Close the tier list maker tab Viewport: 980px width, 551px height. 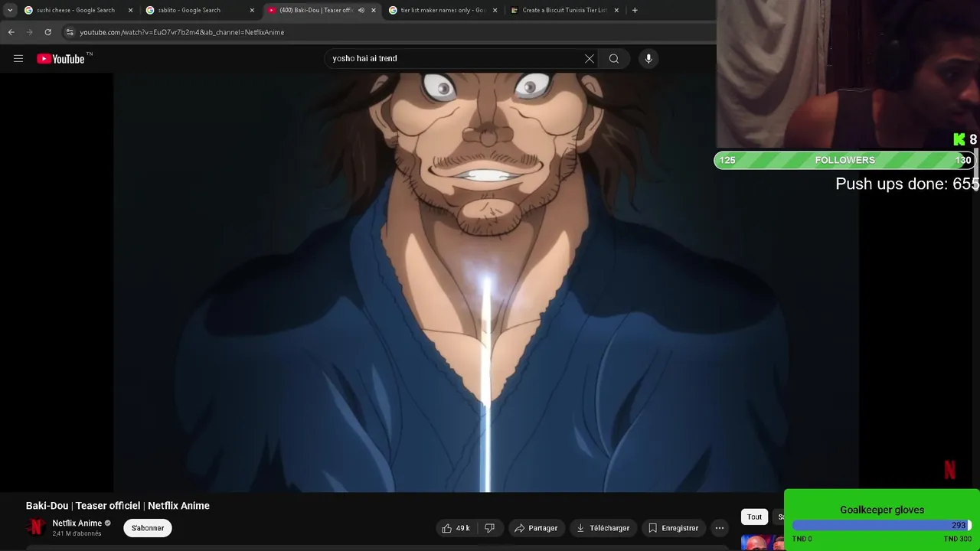tap(495, 10)
